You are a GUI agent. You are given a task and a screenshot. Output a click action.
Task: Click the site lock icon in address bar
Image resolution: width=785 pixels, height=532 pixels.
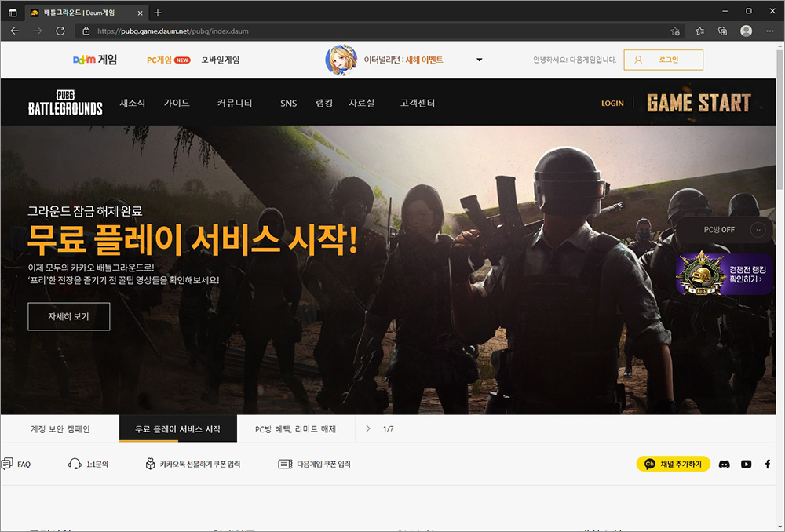pos(86,31)
